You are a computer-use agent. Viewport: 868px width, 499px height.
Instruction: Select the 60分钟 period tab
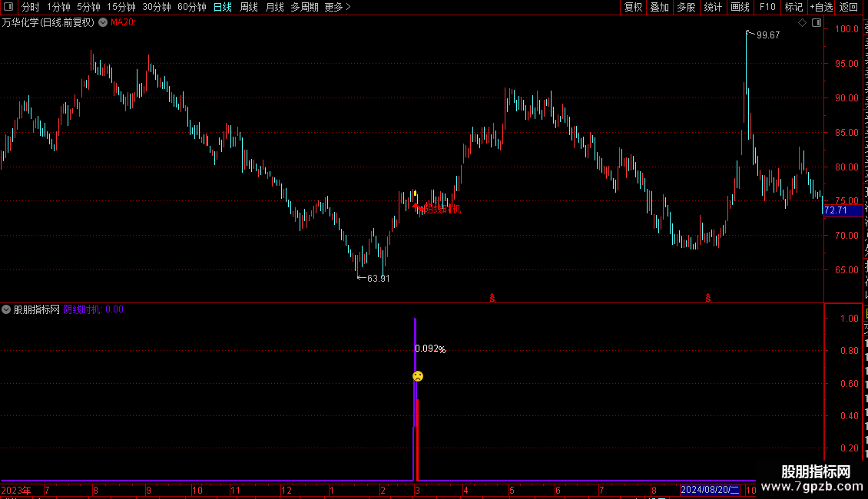coord(191,7)
